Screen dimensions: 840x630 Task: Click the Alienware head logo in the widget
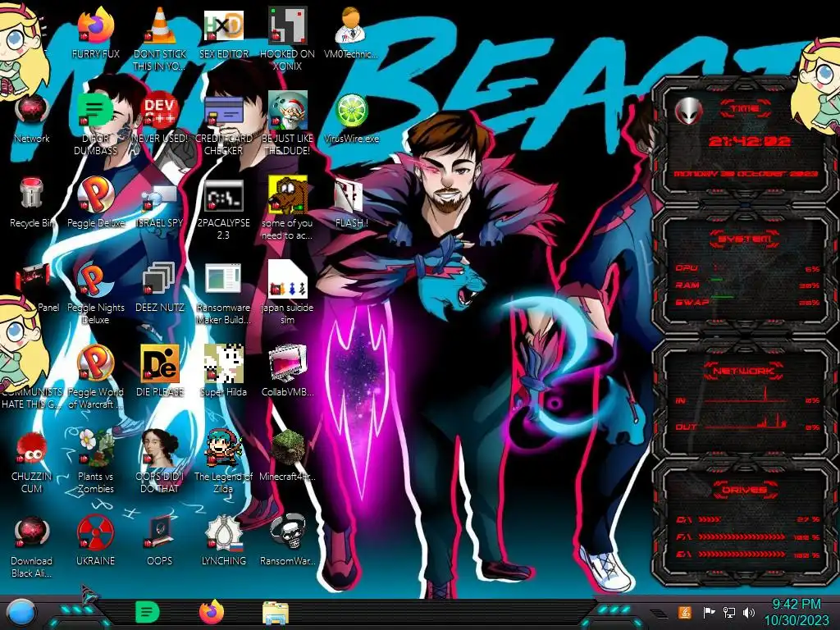[x=688, y=111]
